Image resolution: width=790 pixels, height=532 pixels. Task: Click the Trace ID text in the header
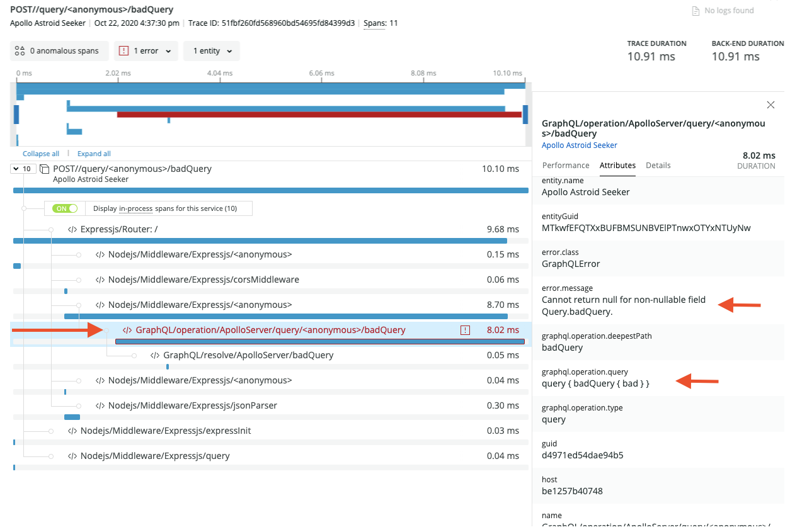click(x=272, y=23)
